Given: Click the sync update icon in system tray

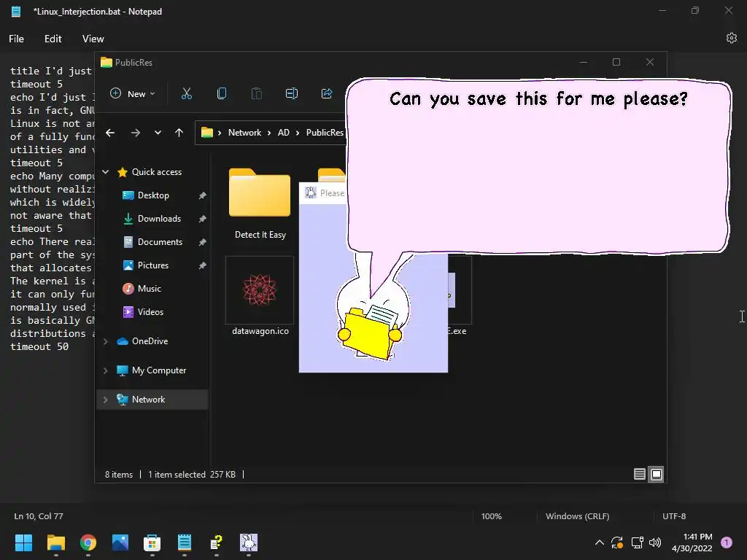Looking at the screenshot, I should [x=617, y=542].
